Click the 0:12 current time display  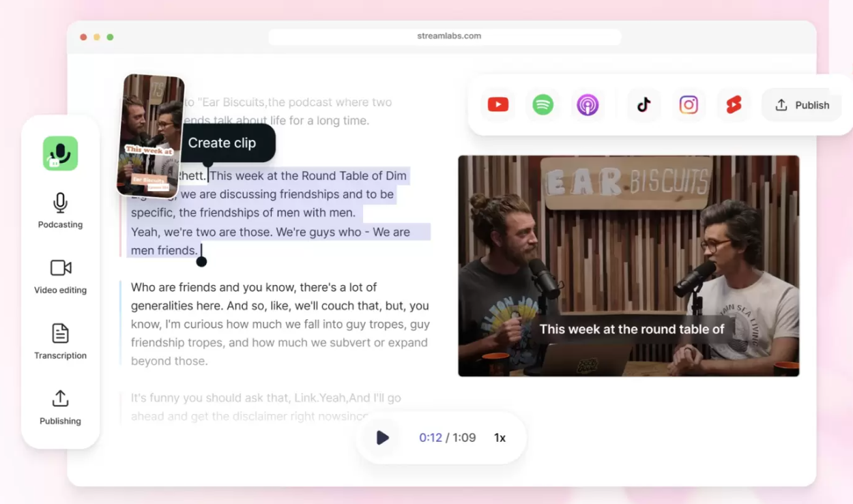tap(431, 438)
